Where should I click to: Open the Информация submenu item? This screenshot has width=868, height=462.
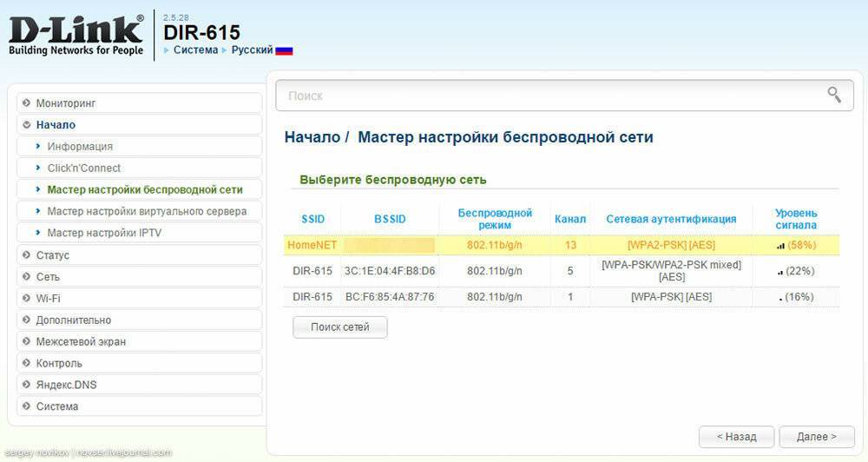pyautogui.click(x=80, y=147)
